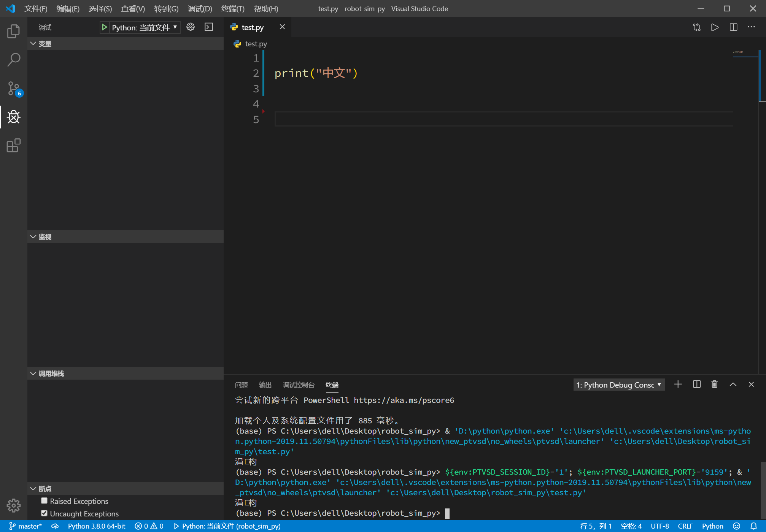Open the Source Control view
Screen dimensions: 766x532
[x=14, y=88]
